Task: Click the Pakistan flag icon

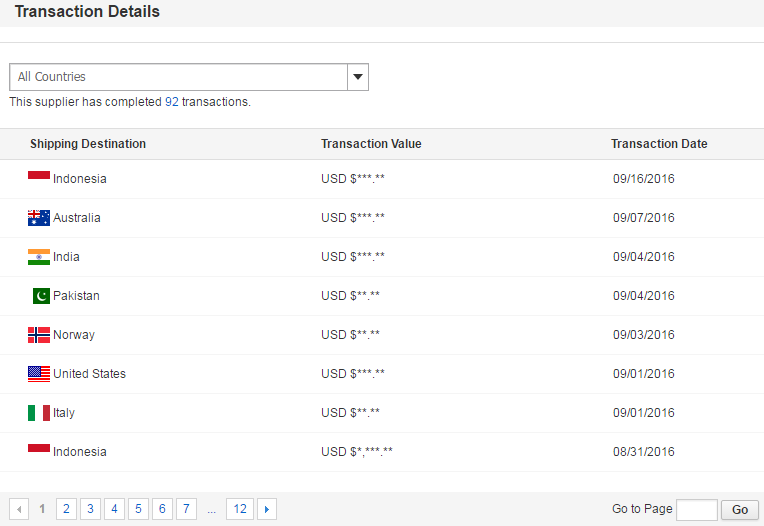Action: [41, 296]
